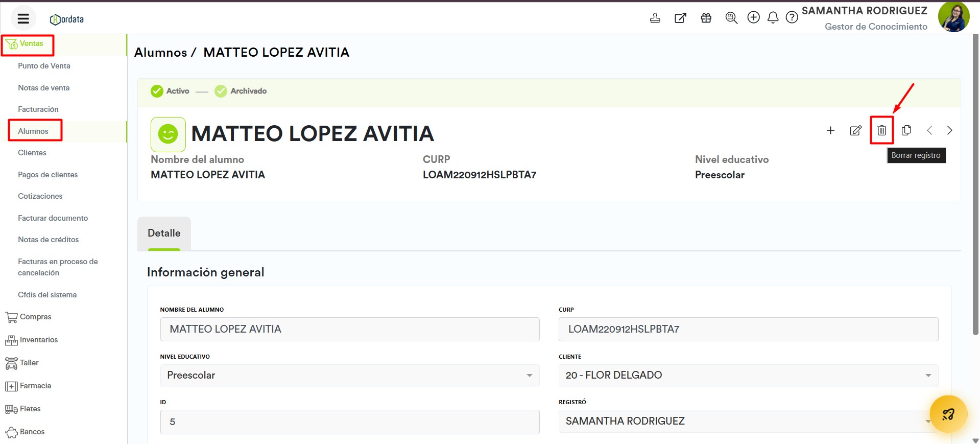Click the header CURP value LOAM220912HSLPBTA7
The image size is (980, 444).
click(480, 175)
